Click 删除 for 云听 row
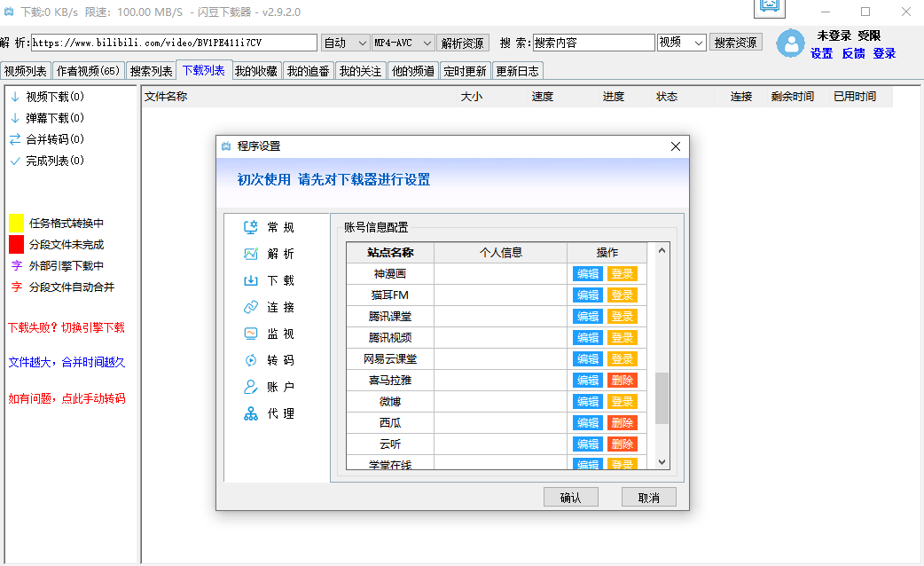Image resolution: width=924 pixels, height=566 pixels. pyautogui.click(x=623, y=444)
